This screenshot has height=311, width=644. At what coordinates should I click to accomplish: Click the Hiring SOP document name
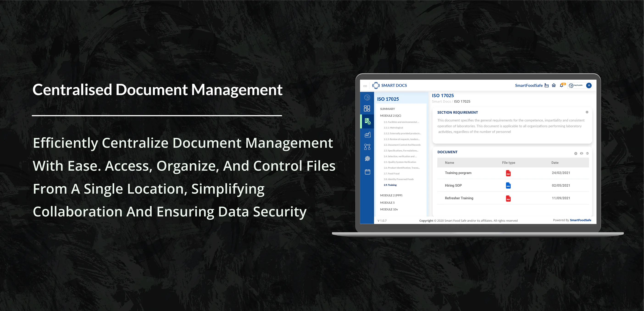click(453, 186)
